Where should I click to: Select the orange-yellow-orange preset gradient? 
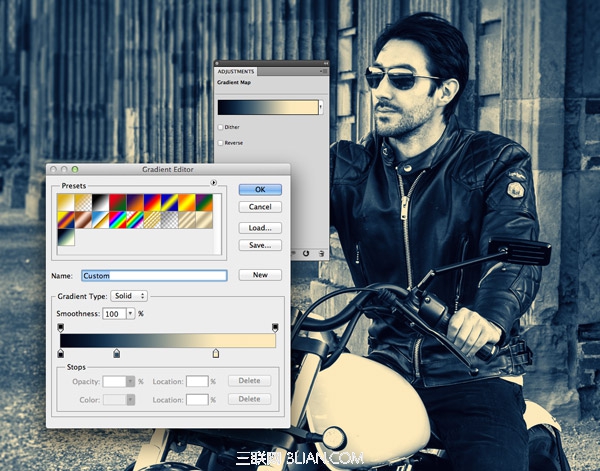pyautogui.click(x=187, y=202)
